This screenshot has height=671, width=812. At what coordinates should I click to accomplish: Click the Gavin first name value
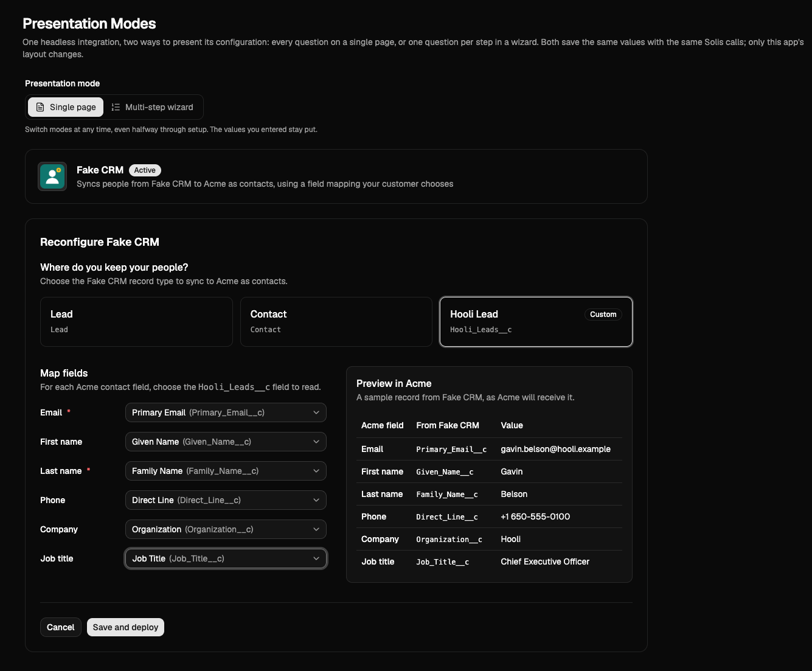point(512,471)
